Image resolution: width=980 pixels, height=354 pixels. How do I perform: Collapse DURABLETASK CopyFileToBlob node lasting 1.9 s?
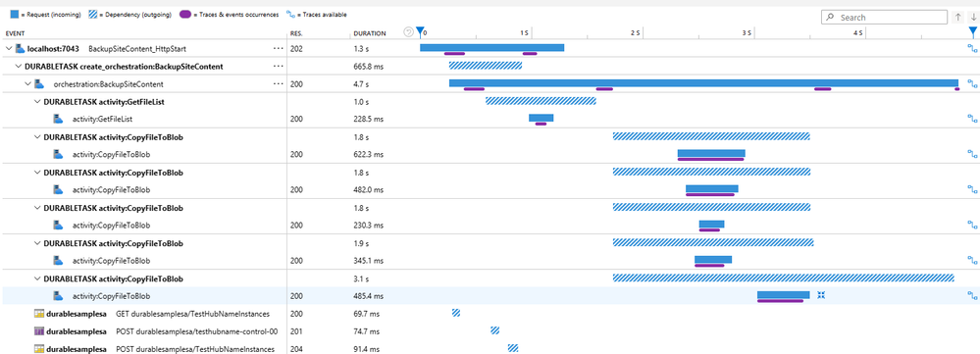click(x=37, y=243)
